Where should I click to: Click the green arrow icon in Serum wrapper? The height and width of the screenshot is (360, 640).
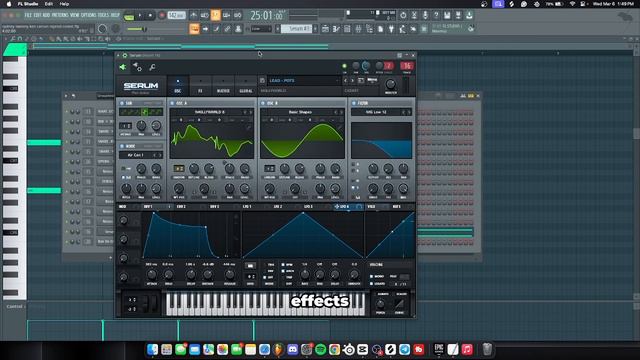122,67
